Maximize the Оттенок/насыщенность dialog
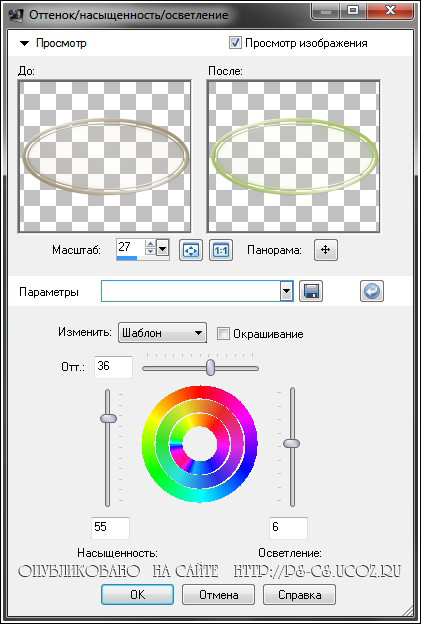The image size is (421, 624). 355,11
